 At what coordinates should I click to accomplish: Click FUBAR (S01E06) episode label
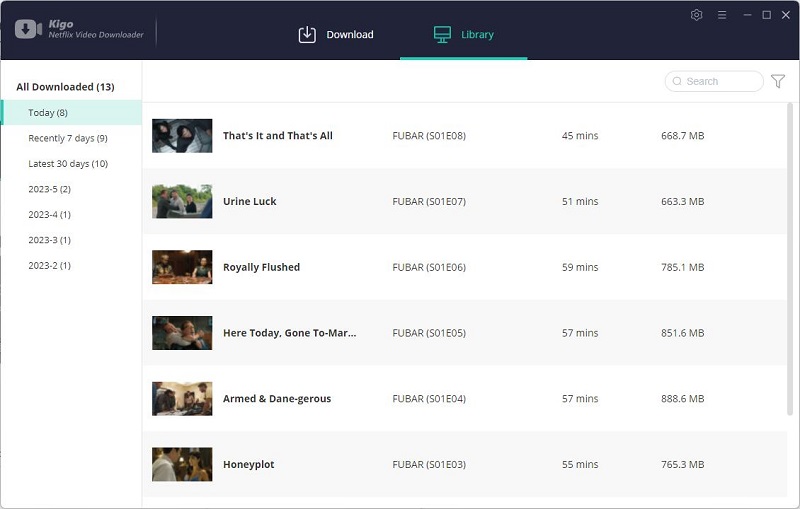(429, 267)
